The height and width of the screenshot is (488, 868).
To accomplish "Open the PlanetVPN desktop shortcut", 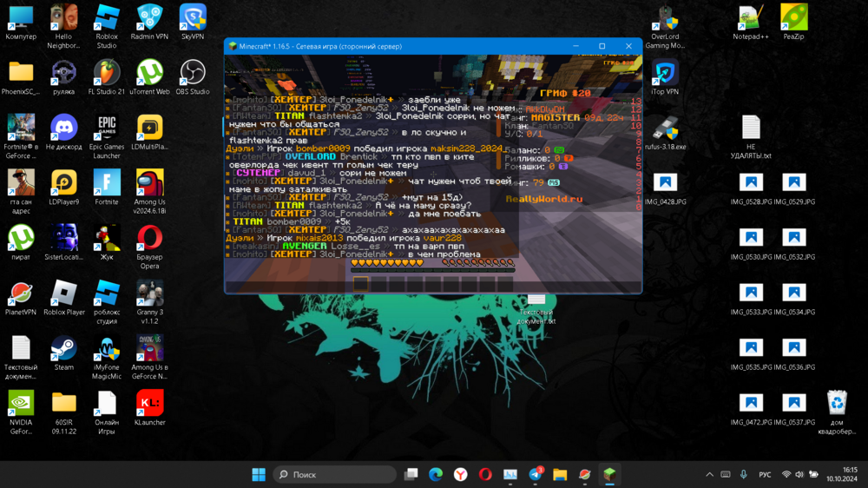I will (x=21, y=298).
